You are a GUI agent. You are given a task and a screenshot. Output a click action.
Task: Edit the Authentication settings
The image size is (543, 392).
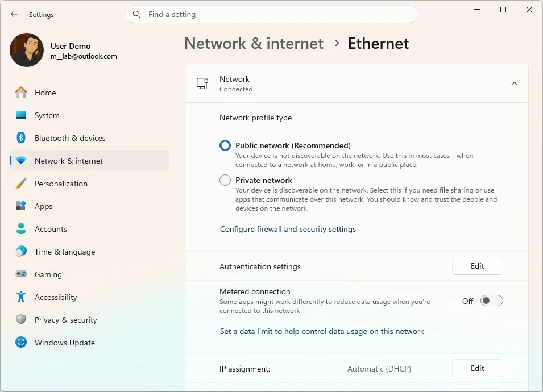(x=477, y=266)
